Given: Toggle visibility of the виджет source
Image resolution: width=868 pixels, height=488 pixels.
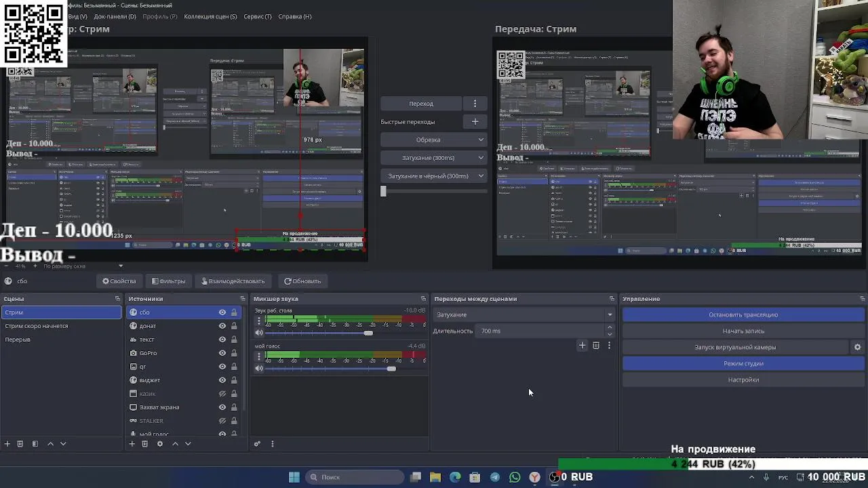Looking at the screenshot, I should 222,380.
